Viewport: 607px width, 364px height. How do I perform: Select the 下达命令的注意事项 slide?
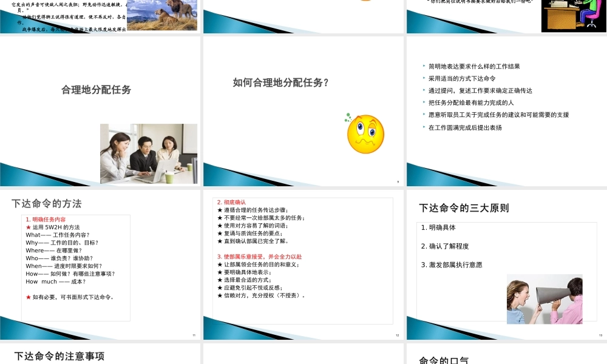(x=100, y=354)
